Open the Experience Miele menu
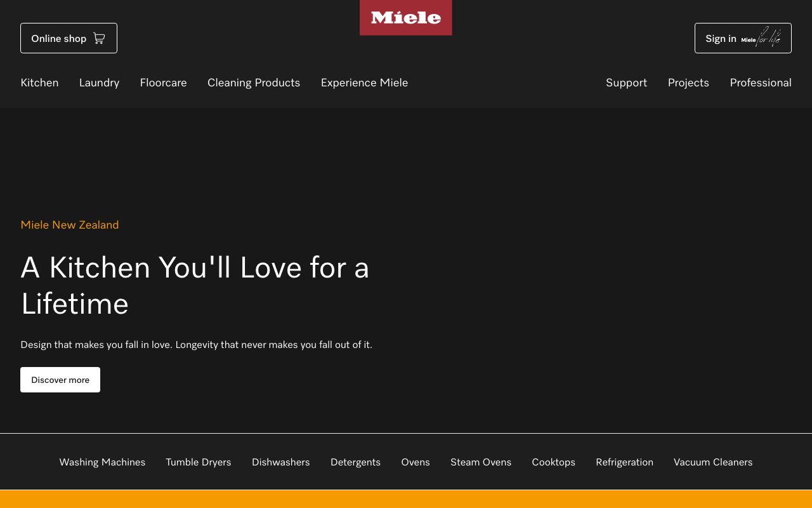Image resolution: width=812 pixels, height=508 pixels. pyautogui.click(x=364, y=83)
